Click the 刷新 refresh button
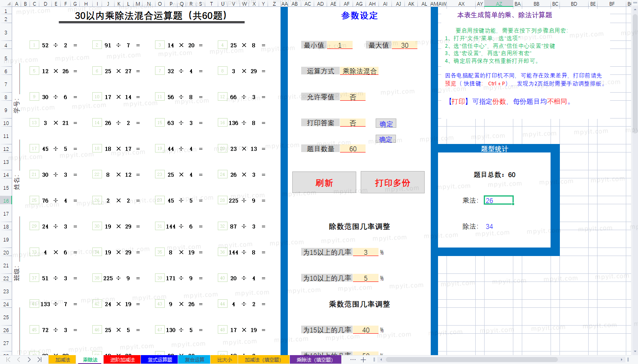Screen dimensions: 638x364 coord(324,182)
